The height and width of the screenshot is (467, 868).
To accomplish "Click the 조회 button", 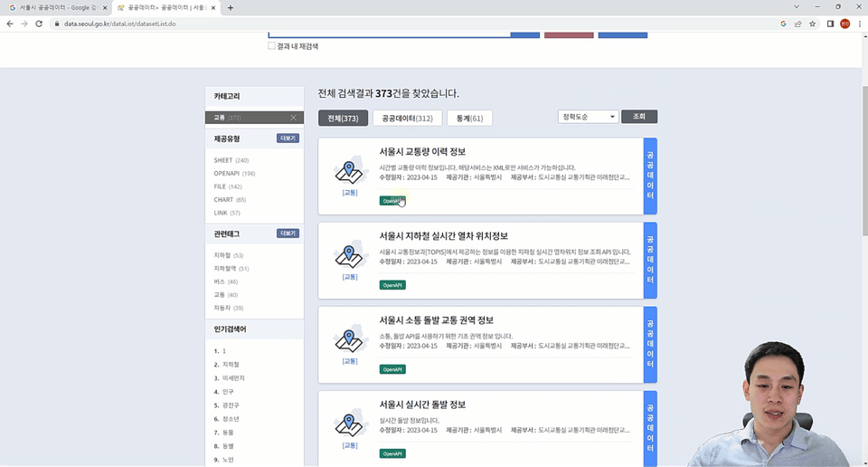I will (x=639, y=117).
